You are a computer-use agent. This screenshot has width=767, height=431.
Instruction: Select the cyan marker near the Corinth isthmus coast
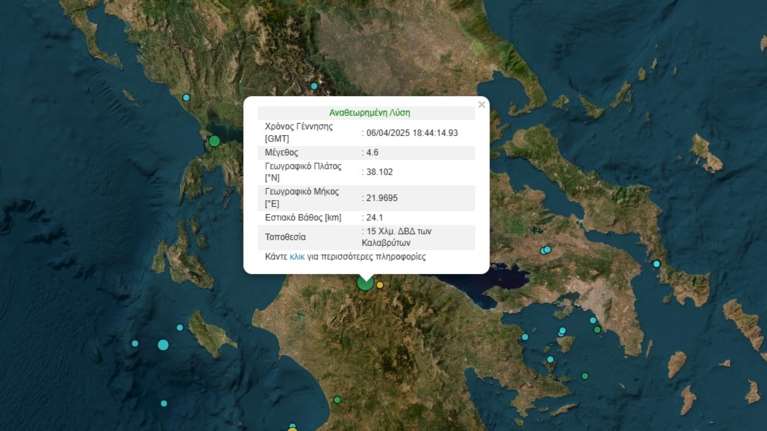(525, 337)
